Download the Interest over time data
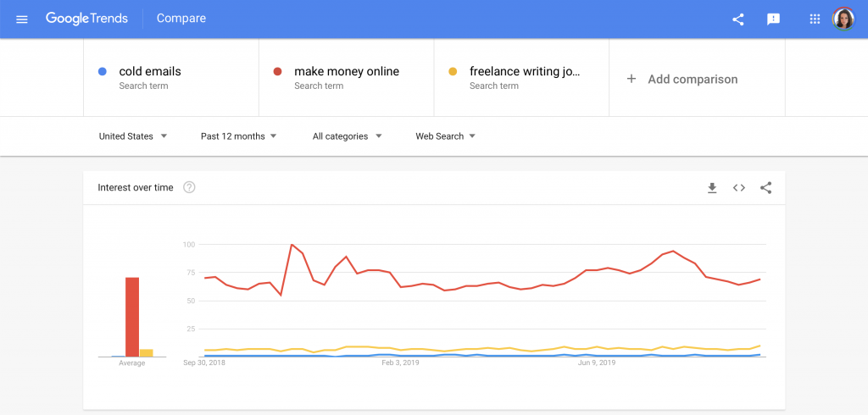 tap(712, 188)
